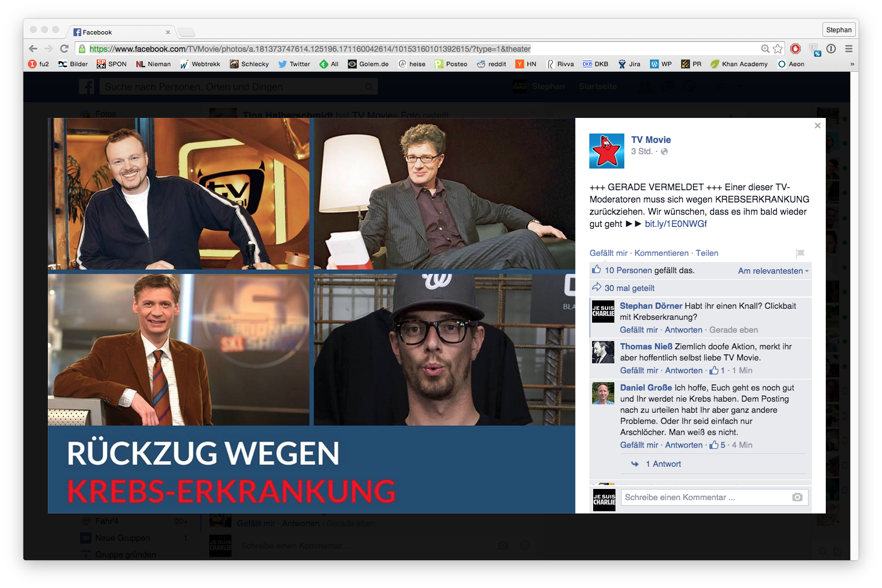
Task: Open the zoom magnifier icon in address bar
Action: [x=766, y=49]
